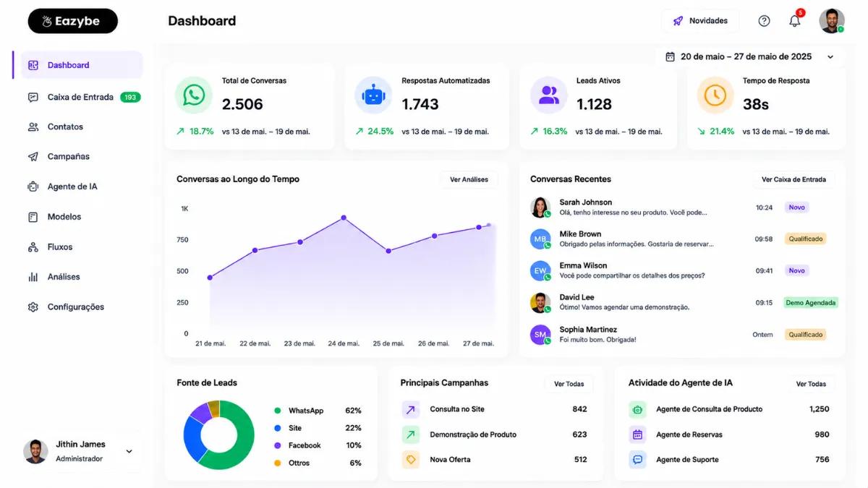This screenshot has width=868, height=488.
Task: Click the 21.4% change indicator
Action: click(x=716, y=132)
